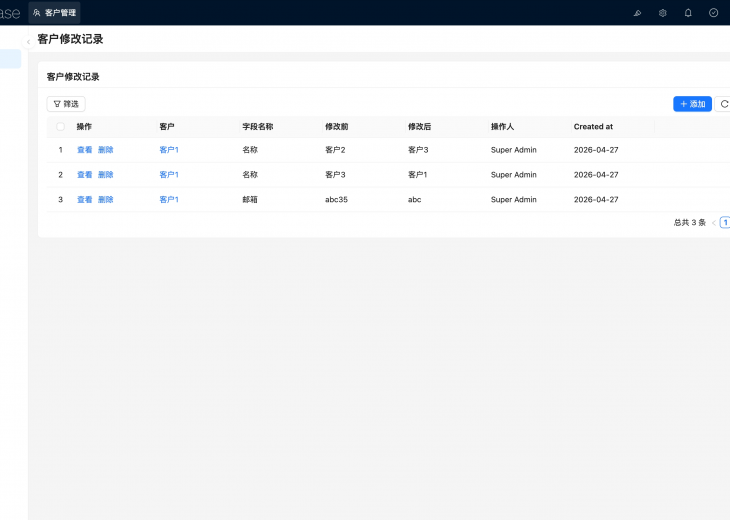Toggle the select-all checkbox in table header
The height and width of the screenshot is (520, 730).
tap(60, 127)
